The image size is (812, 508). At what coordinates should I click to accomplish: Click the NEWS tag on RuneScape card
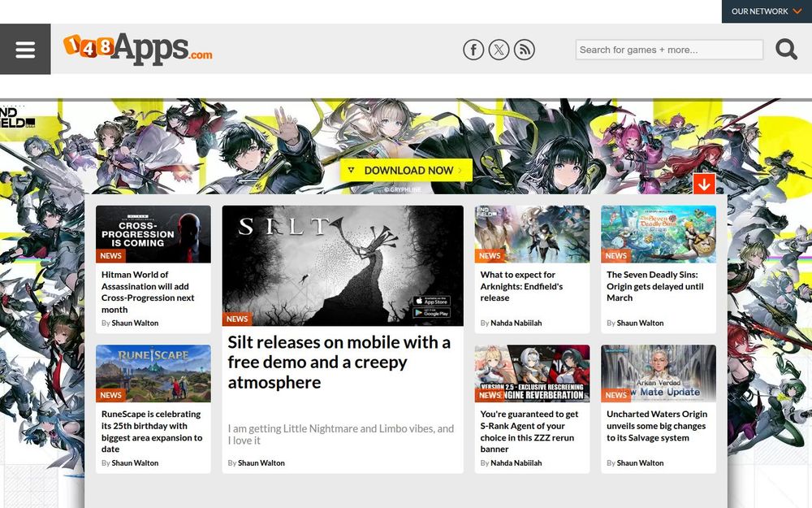(110, 395)
